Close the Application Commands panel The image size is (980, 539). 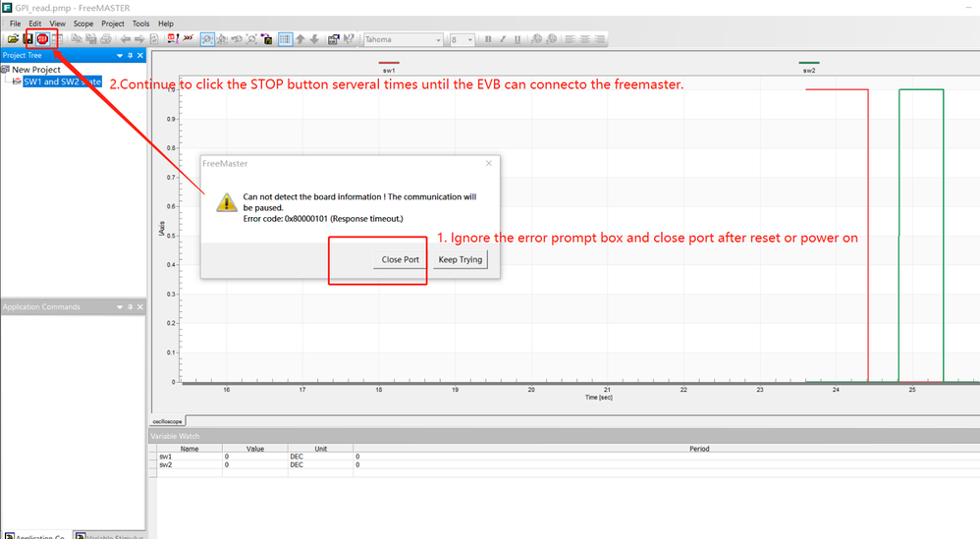coord(140,306)
